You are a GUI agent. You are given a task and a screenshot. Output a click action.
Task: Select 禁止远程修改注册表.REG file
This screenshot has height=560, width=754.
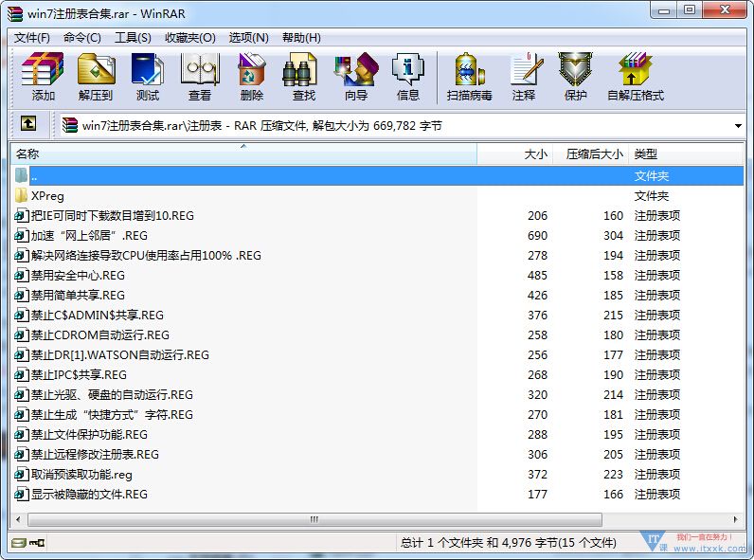(x=96, y=455)
